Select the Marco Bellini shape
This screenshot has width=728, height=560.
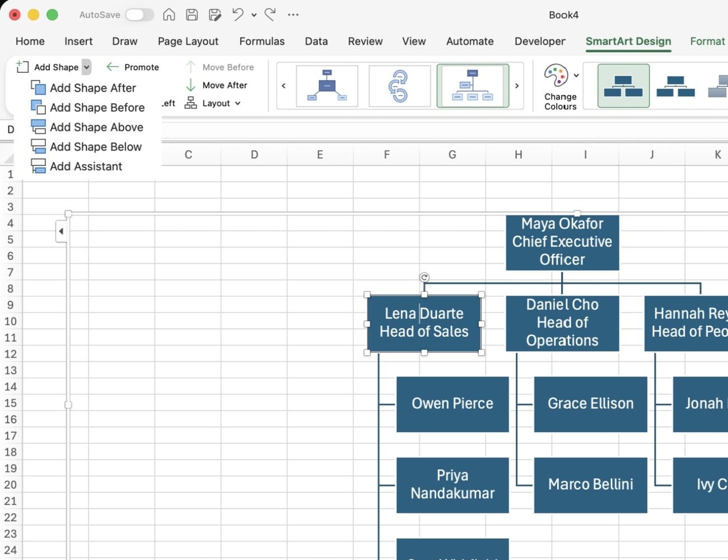[590, 484]
